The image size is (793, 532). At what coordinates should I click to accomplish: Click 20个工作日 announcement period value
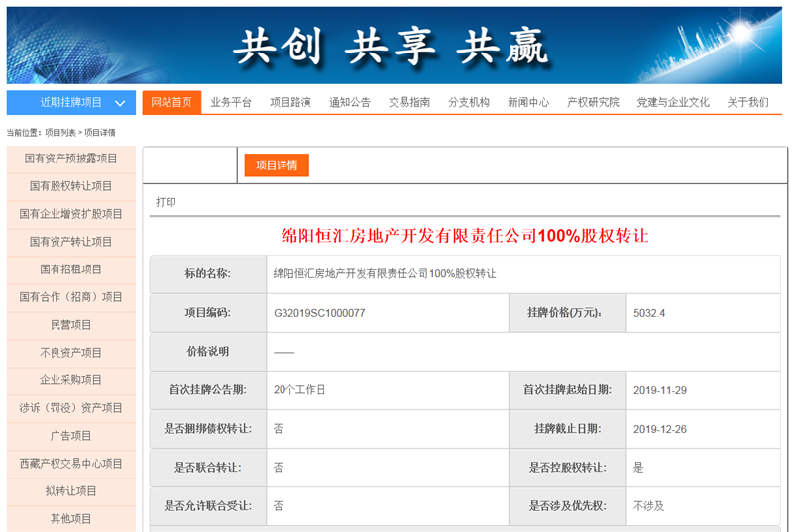tap(299, 390)
